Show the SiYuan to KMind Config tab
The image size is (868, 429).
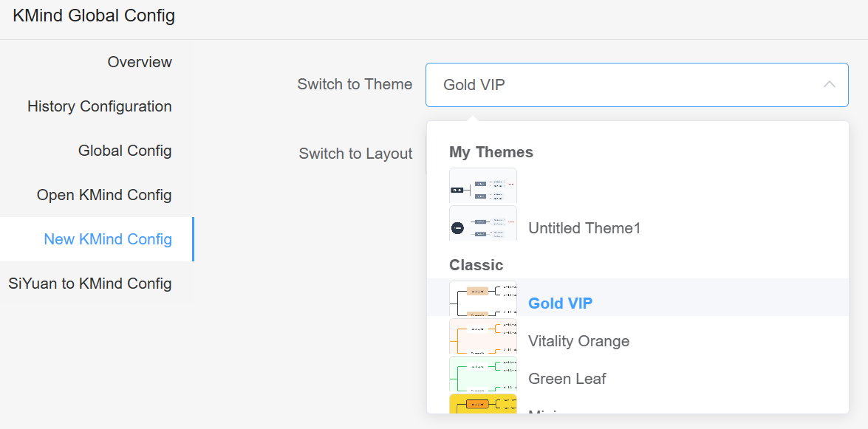90,284
